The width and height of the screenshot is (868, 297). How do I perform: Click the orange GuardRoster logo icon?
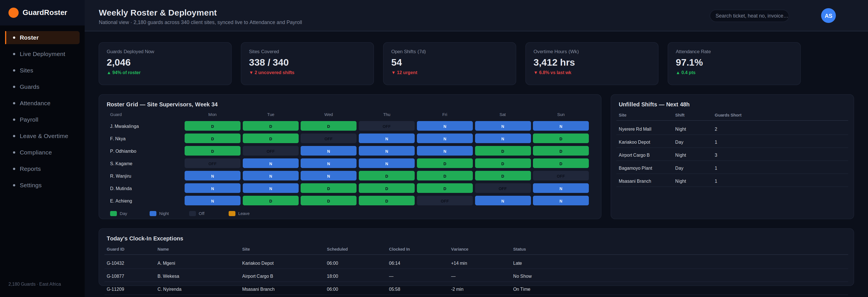(14, 13)
